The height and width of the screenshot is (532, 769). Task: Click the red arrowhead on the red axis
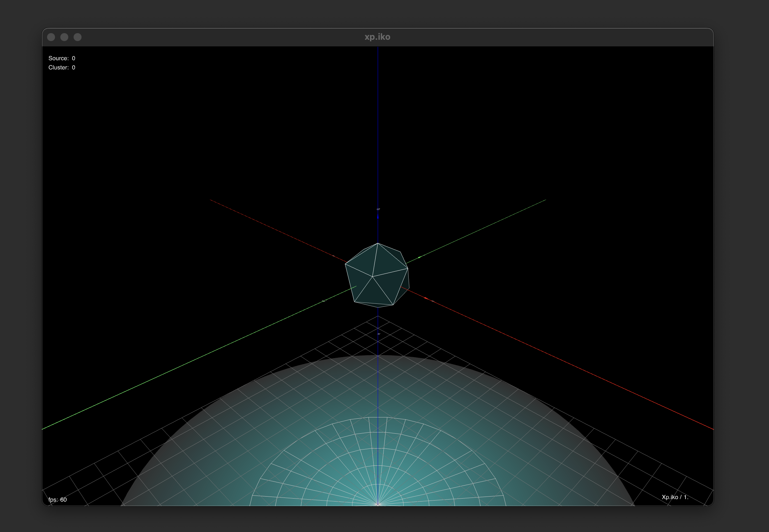(426, 298)
